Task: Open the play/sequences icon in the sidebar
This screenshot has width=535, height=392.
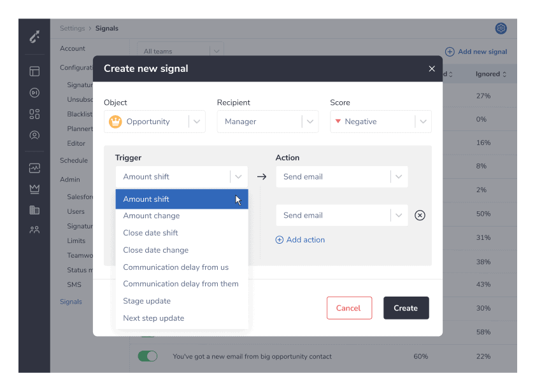Action: click(x=34, y=93)
